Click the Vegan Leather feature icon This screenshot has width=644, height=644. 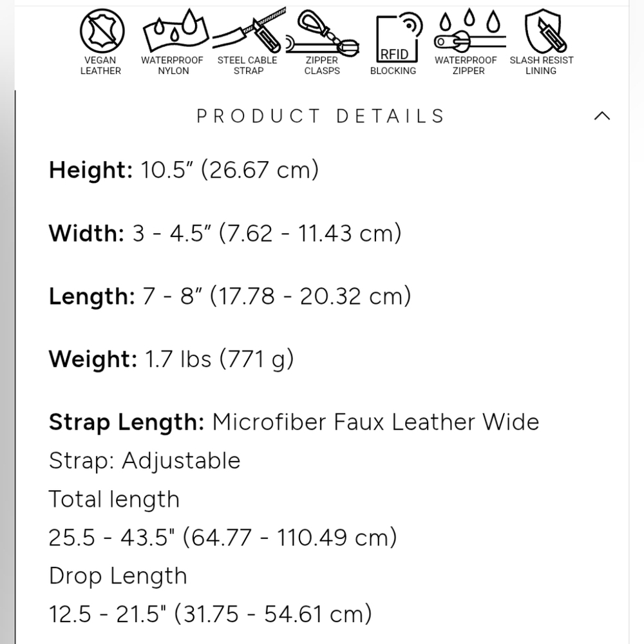point(102,31)
